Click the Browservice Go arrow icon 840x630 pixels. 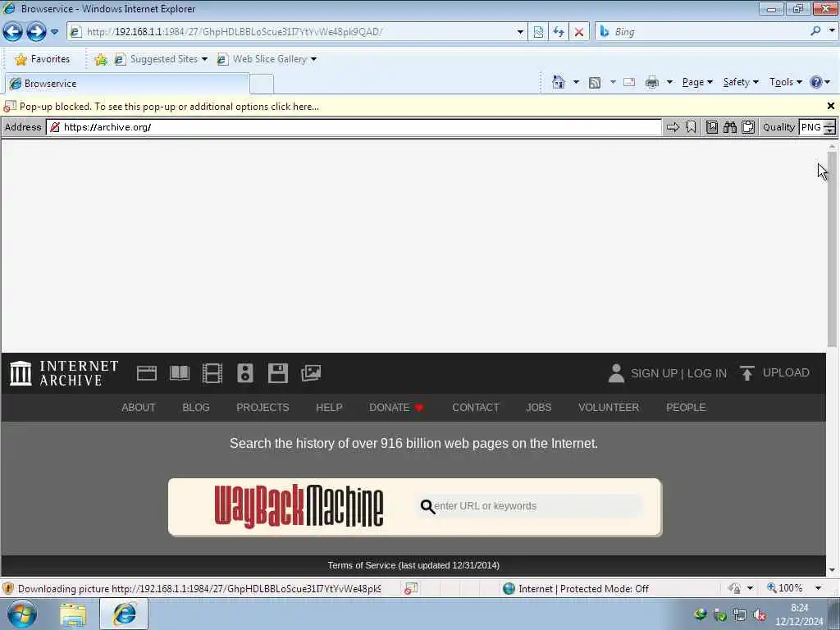pos(673,127)
